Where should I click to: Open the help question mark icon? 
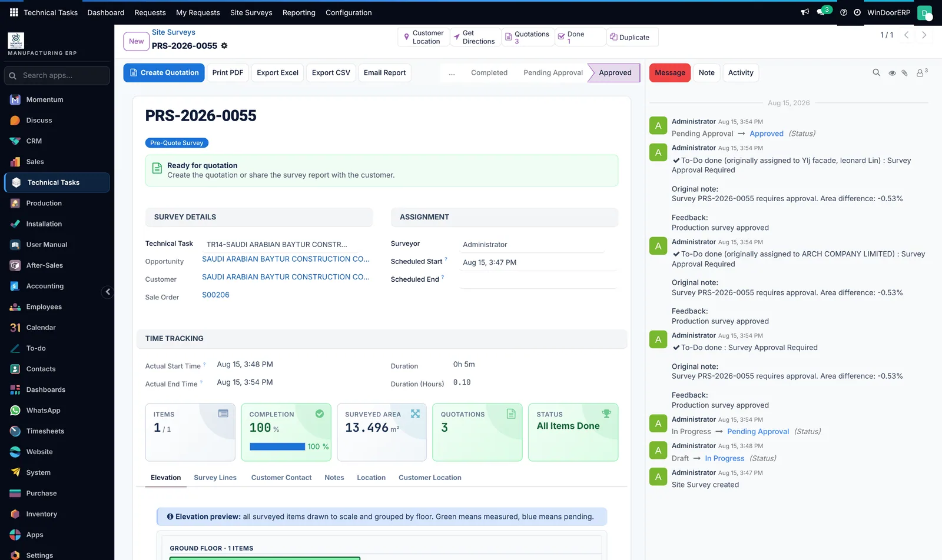pyautogui.click(x=844, y=12)
